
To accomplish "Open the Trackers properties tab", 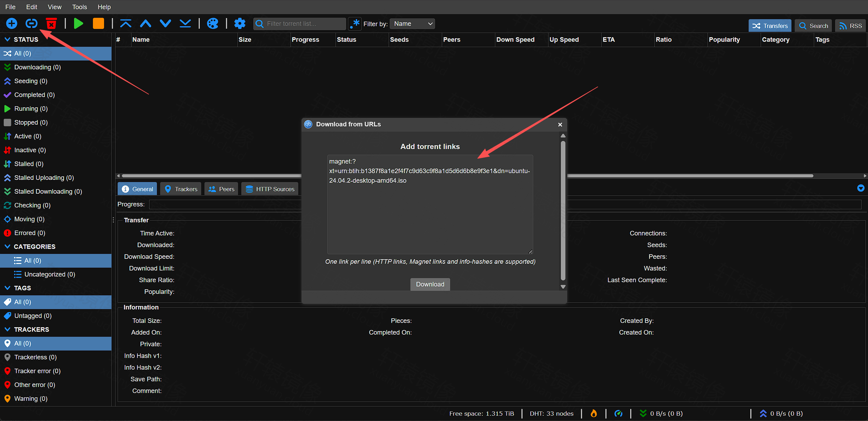I will click(x=181, y=189).
